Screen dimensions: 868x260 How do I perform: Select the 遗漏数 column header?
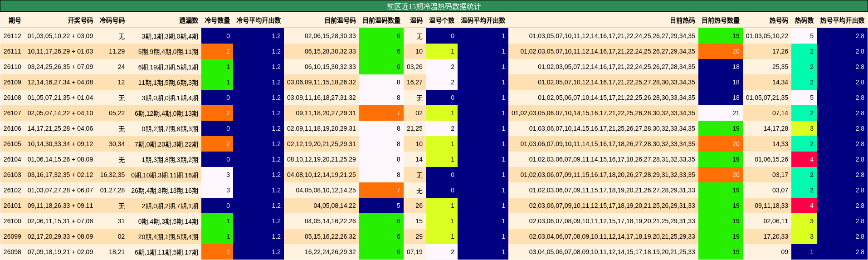pyautogui.click(x=189, y=20)
